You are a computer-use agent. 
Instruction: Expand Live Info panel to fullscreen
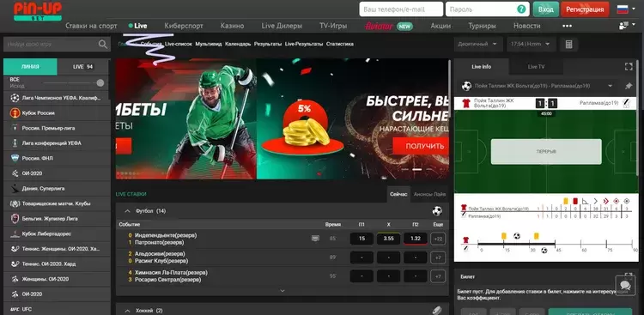[x=629, y=67]
